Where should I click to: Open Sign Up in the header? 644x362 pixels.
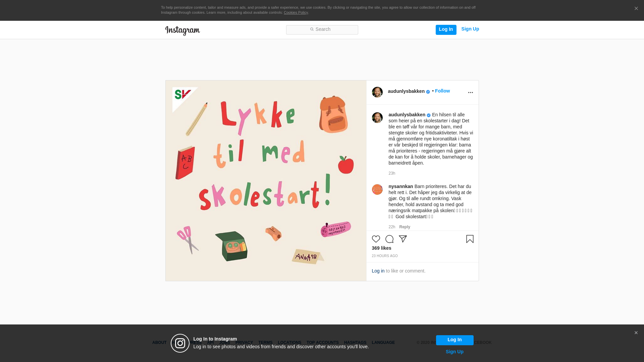470,29
